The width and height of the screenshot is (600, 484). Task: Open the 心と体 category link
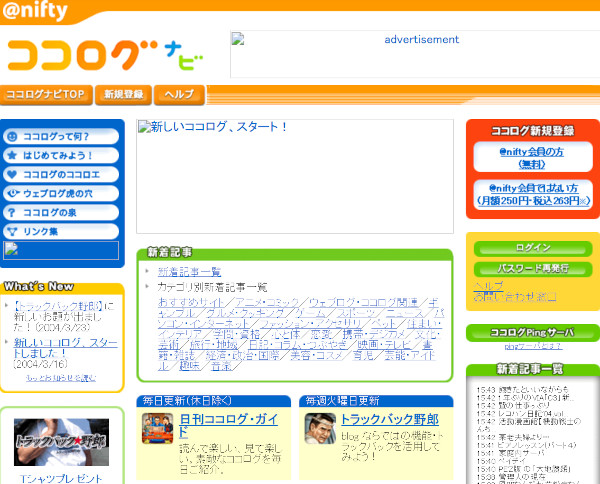click(285, 334)
